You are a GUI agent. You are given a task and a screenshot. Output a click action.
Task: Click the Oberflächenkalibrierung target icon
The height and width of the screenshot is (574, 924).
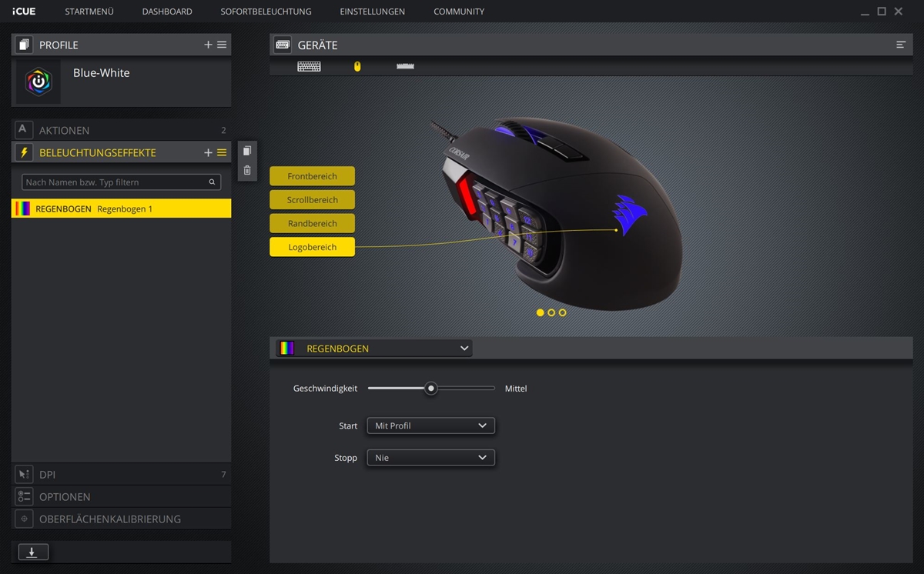coord(23,519)
